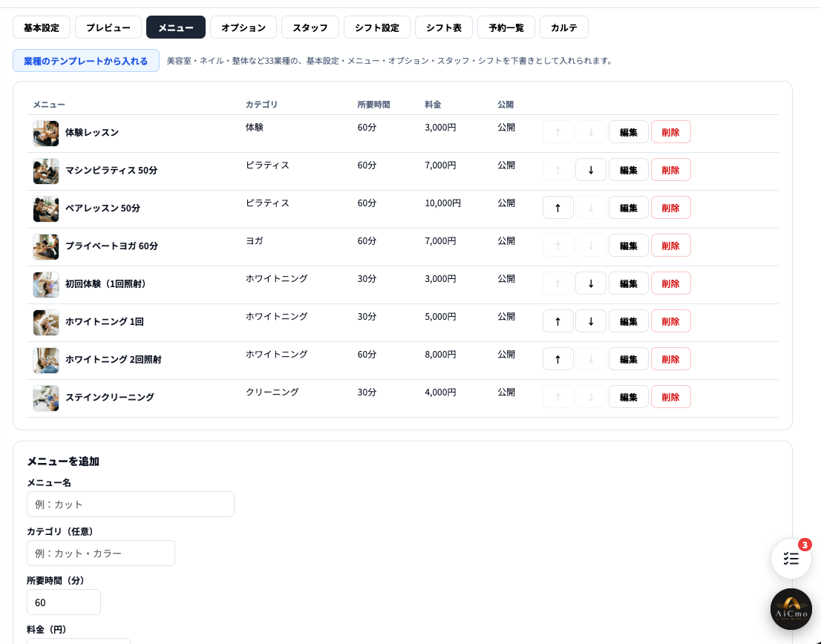The width and height of the screenshot is (821, 644).
Task: Open シフト表 tab
Action: click(444, 27)
